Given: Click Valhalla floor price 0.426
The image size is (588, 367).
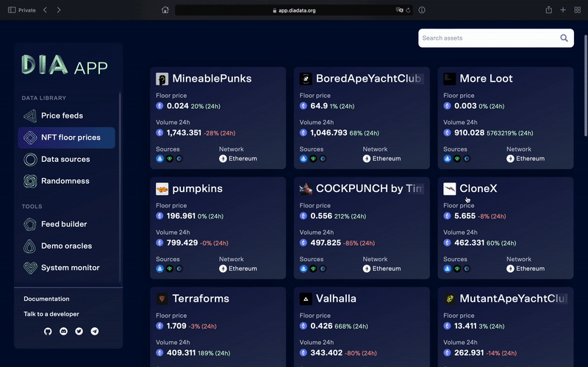Looking at the screenshot, I should (321, 326).
